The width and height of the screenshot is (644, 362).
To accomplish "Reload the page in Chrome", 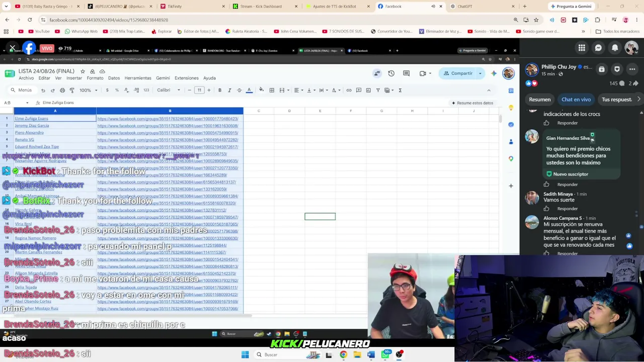I will (30, 20).
